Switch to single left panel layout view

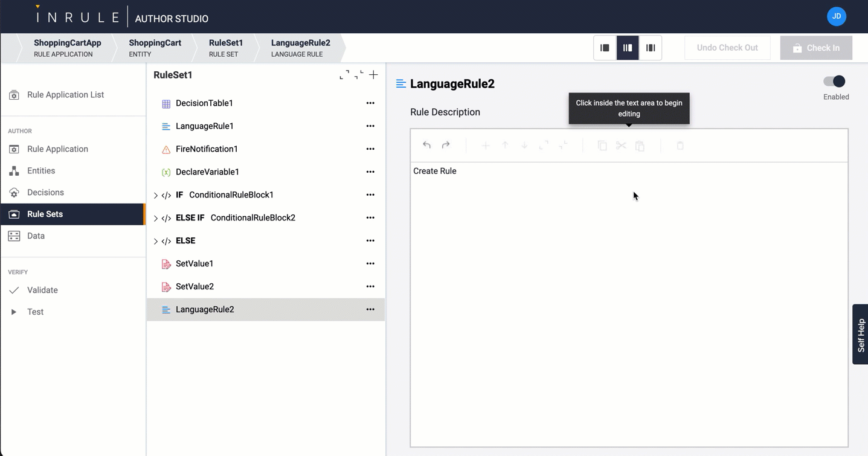pyautogui.click(x=605, y=48)
